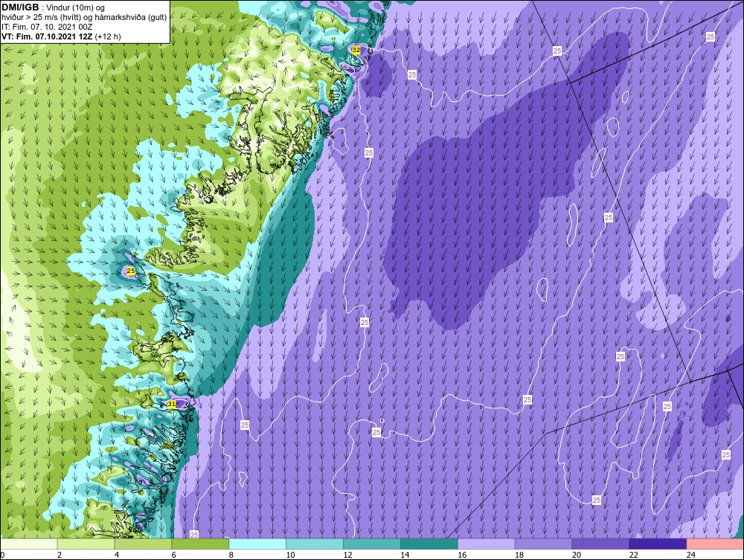This screenshot has width=744, height=560.
Task: Click the 'VT: Fim. 07.10.2021 12Z' valid time
Action: pyautogui.click(x=47, y=36)
